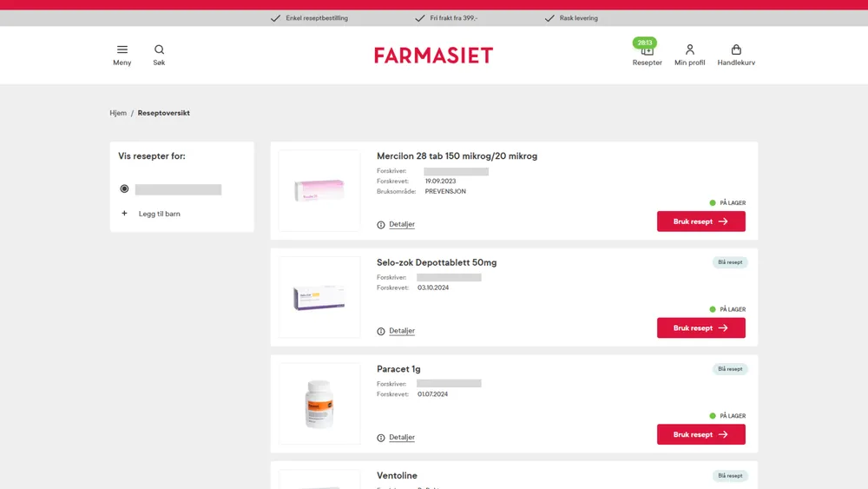This screenshot has width=868, height=489.
Task: Click the plus icon for Legg til barn
Action: (124, 213)
